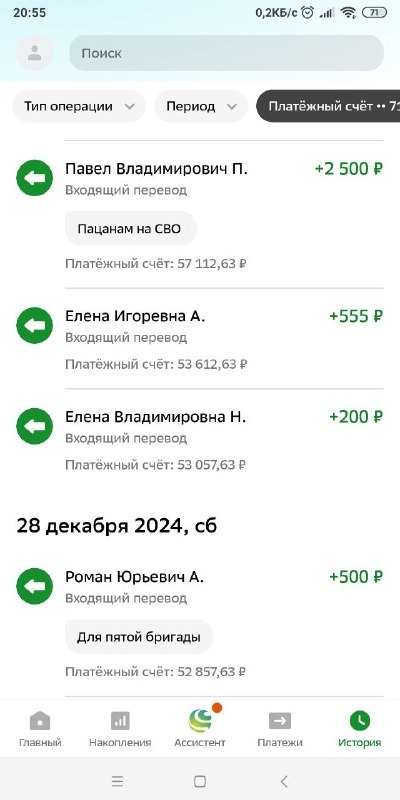
Task: Click the Поиск search field
Action: pos(227,53)
